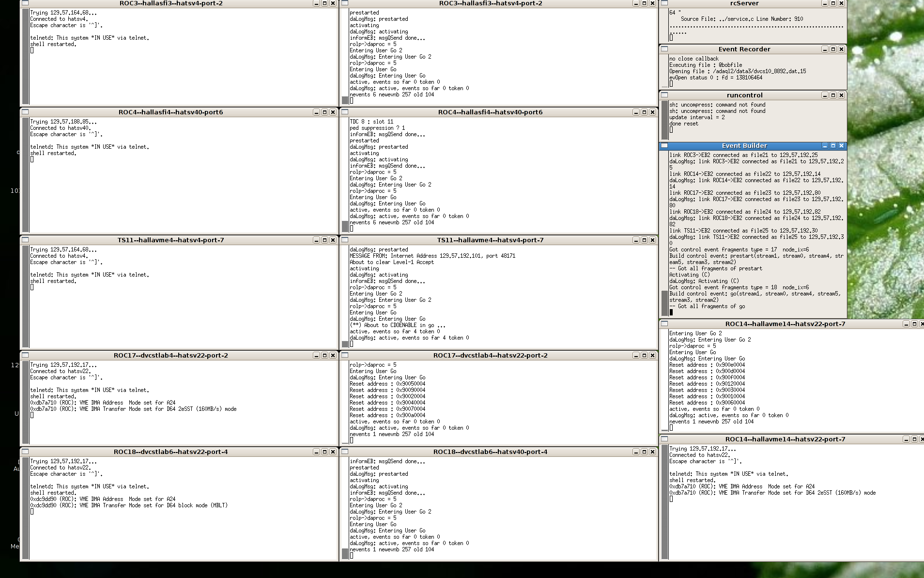Click 'no close callback' in Event Recorder
The height and width of the screenshot is (578, 924).
point(694,59)
